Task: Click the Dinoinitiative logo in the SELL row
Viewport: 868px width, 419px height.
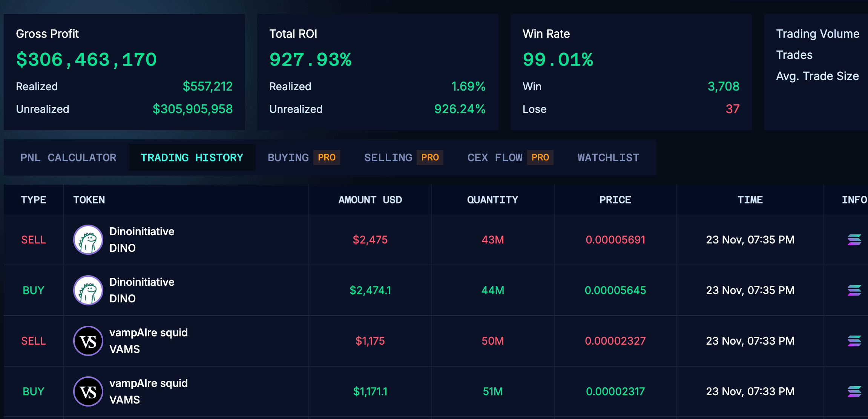Action: [88, 240]
